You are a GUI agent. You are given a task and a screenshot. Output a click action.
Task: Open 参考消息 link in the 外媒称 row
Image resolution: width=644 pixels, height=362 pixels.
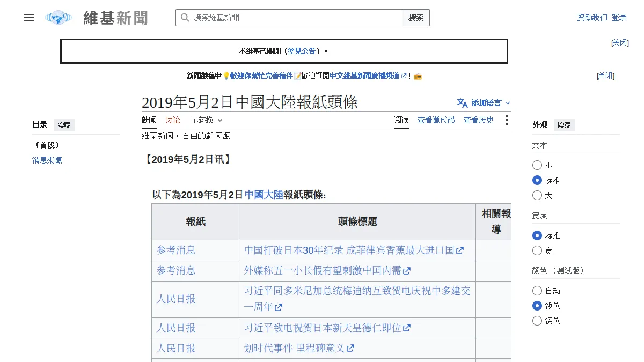pyautogui.click(x=176, y=270)
